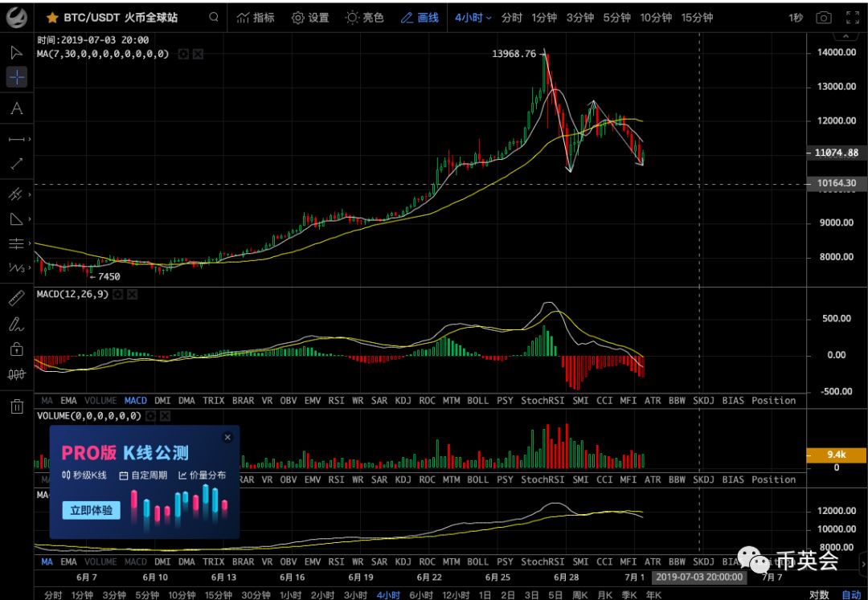Image resolution: width=868 pixels, height=600 pixels.
Task: Select 15分钟 in the top toolbar
Action: tap(697, 18)
